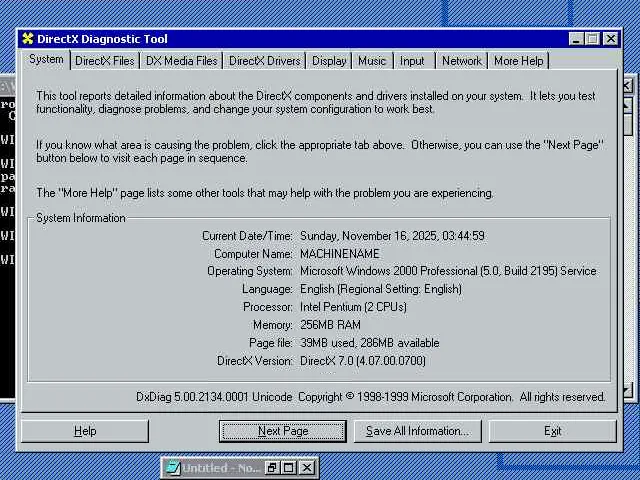Screen dimensions: 640x480
Task: Click the System tab
Action: pyautogui.click(x=46, y=60)
